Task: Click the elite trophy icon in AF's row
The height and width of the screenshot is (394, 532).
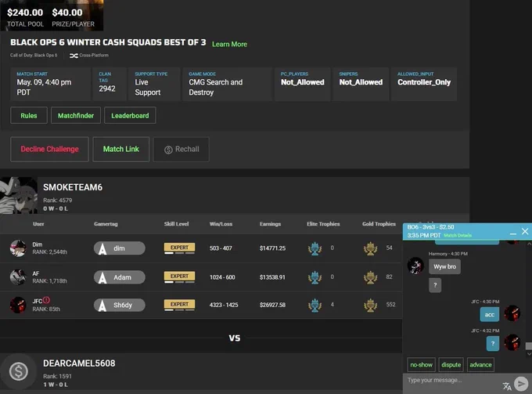Action: pos(315,277)
